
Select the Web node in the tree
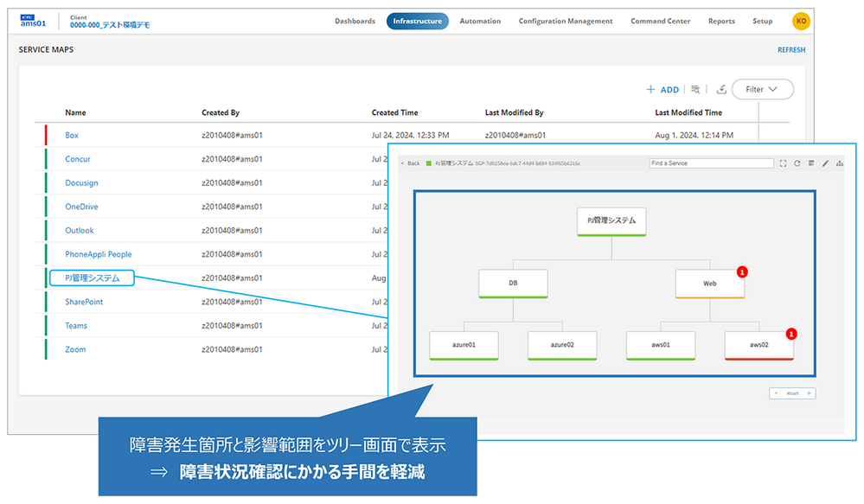point(710,284)
